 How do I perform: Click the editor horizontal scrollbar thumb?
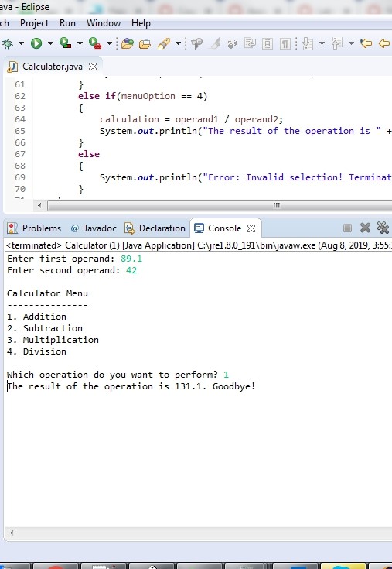click(220, 205)
